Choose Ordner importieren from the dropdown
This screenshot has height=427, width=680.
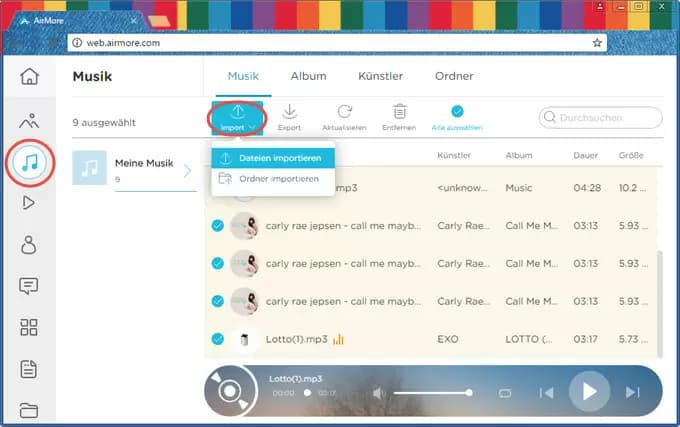(x=273, y=179)
